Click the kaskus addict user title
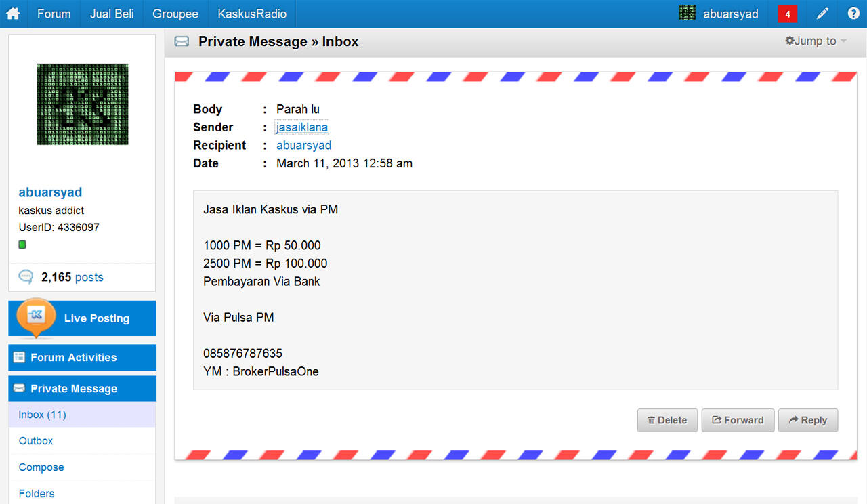This screenshot has width=867, height=504. (x=51, y=210)
